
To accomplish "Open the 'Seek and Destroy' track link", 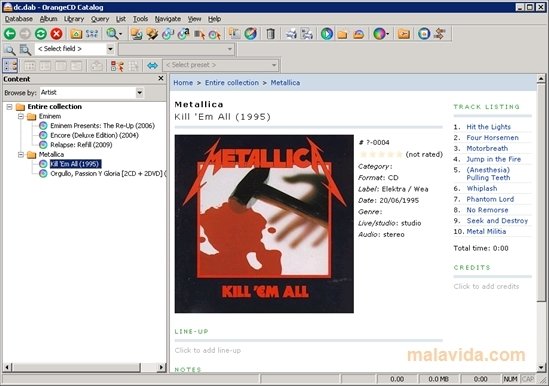I will tap(497, 221).
